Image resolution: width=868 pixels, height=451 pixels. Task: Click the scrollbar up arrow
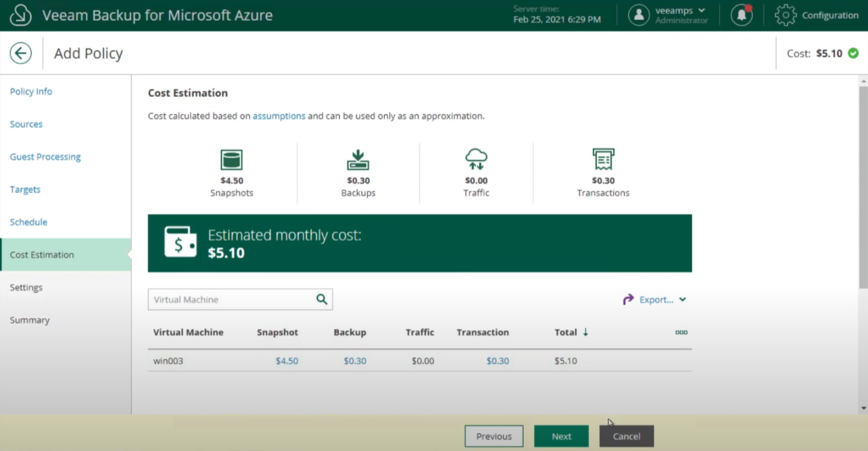863,81
